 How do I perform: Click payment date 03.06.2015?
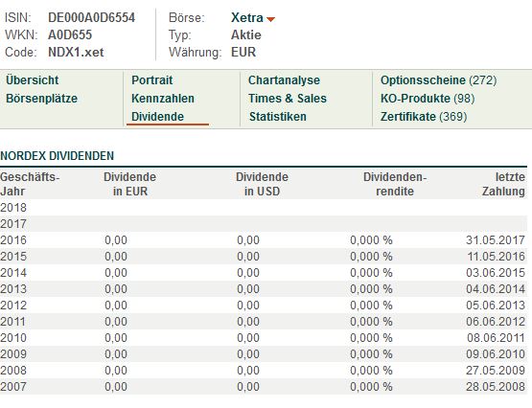tap(496, 272)
